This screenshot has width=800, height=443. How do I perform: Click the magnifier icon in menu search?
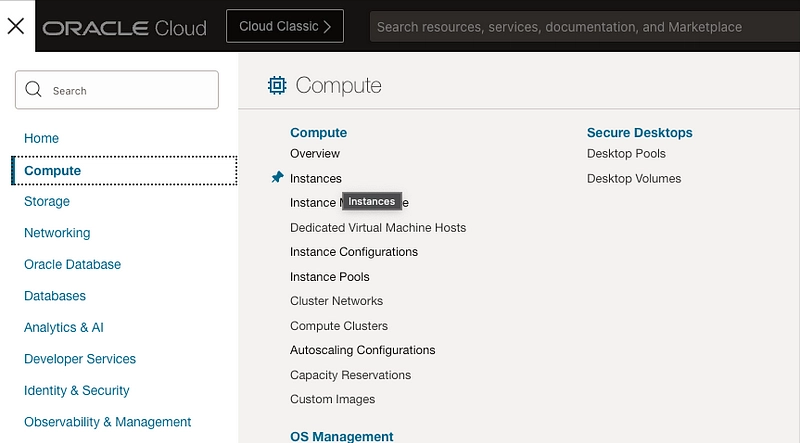coord(33,89)
